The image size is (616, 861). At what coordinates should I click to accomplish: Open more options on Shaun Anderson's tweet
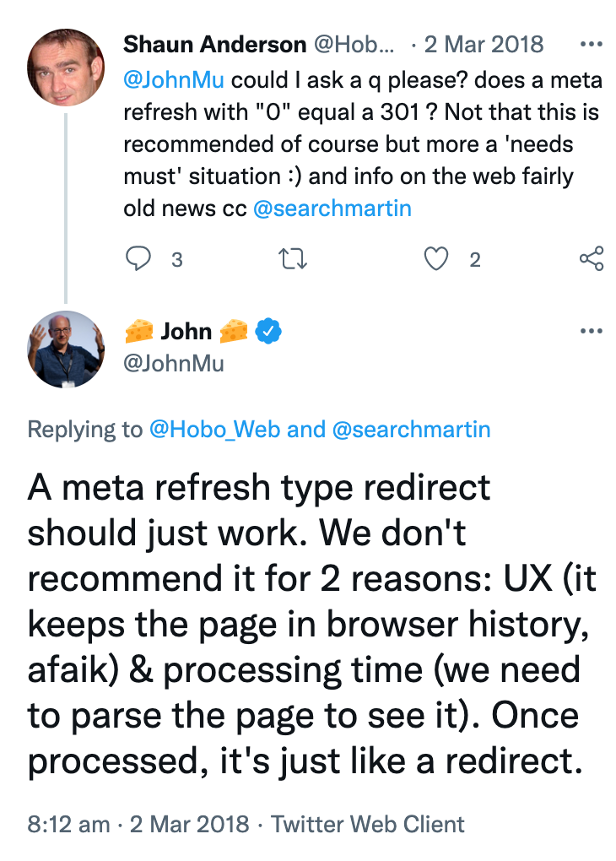(x=592, y=44)
